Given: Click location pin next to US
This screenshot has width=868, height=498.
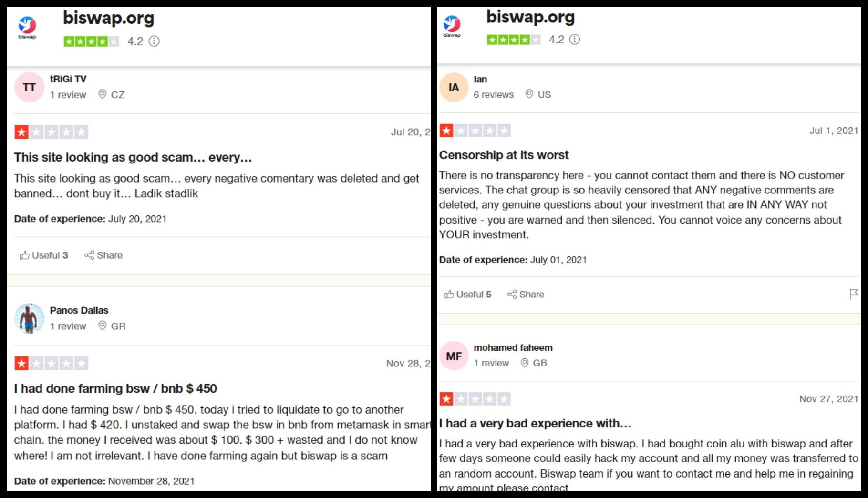Looking at the screenshot, I should [x=529, y=94].
